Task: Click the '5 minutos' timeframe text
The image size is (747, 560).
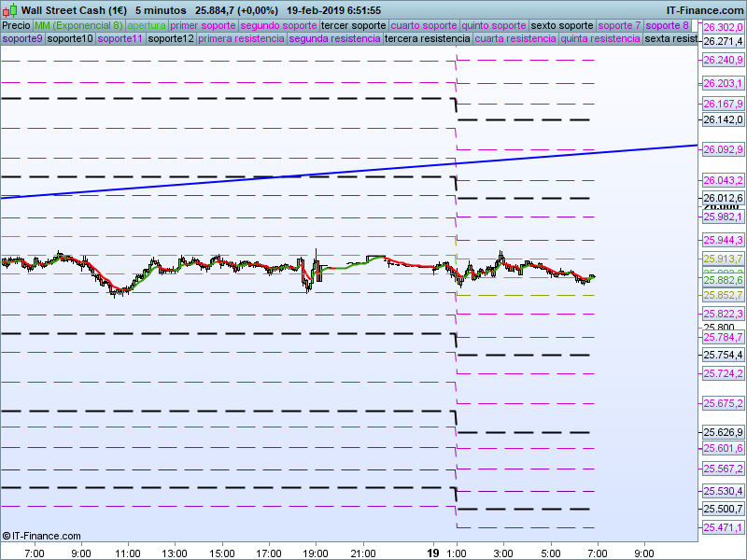Action: point(161,9)
